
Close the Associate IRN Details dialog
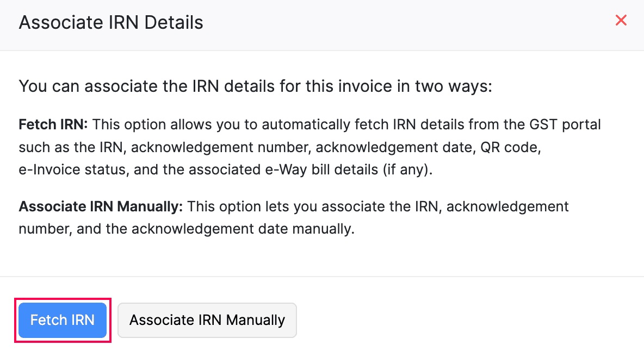click(x=621, y=21)
